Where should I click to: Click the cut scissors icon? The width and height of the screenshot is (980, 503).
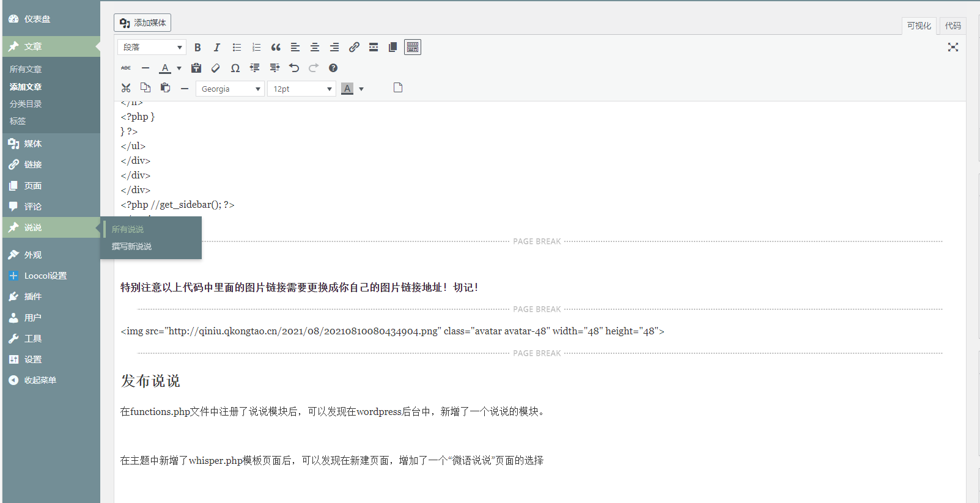pyautogui.click(x=126, y=89)
